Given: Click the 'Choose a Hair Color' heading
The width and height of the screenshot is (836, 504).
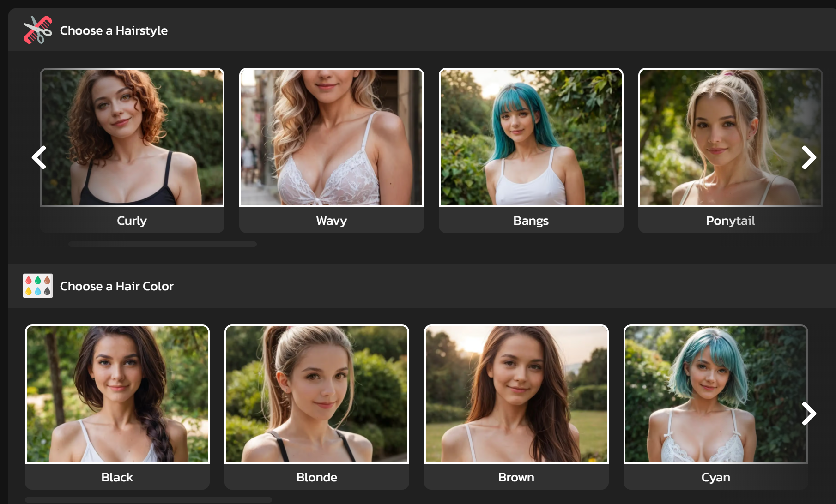Looking at the screenshot, I should (117, 286).
